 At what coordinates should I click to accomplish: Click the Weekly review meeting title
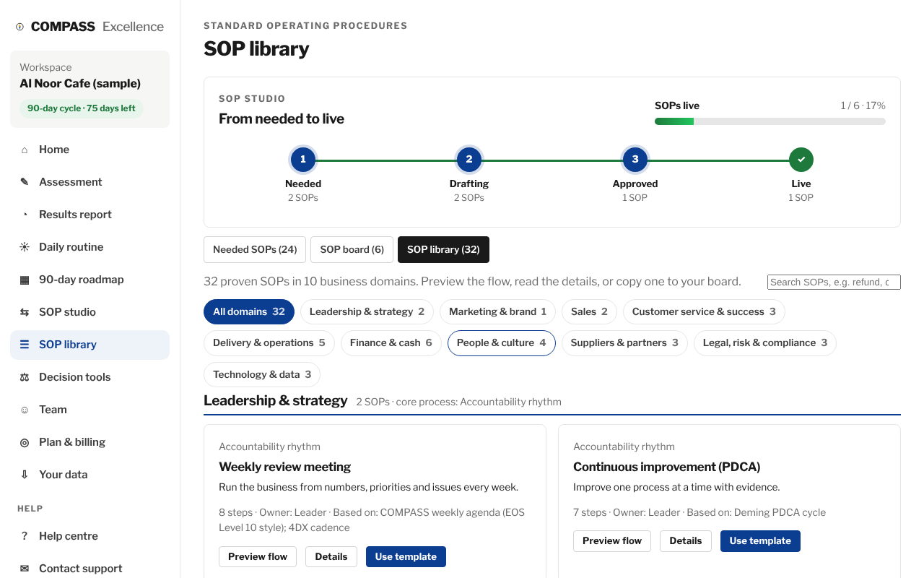(x=284, y=467)
